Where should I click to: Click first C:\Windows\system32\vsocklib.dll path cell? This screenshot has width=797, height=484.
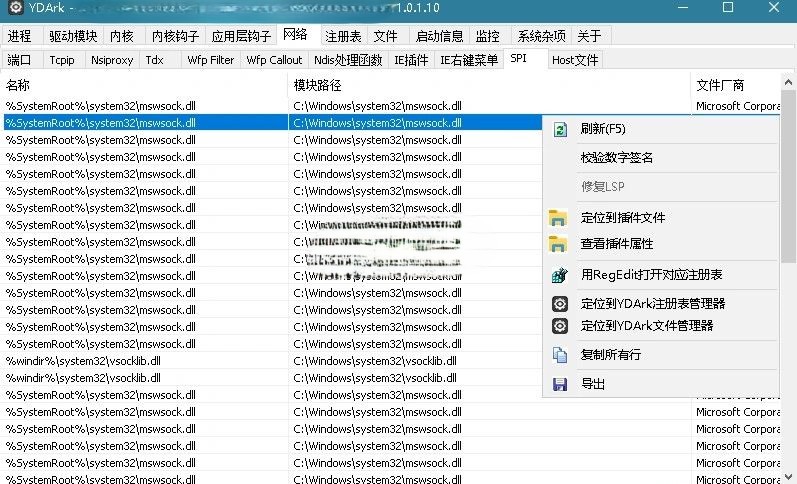(x=375, y=361)
